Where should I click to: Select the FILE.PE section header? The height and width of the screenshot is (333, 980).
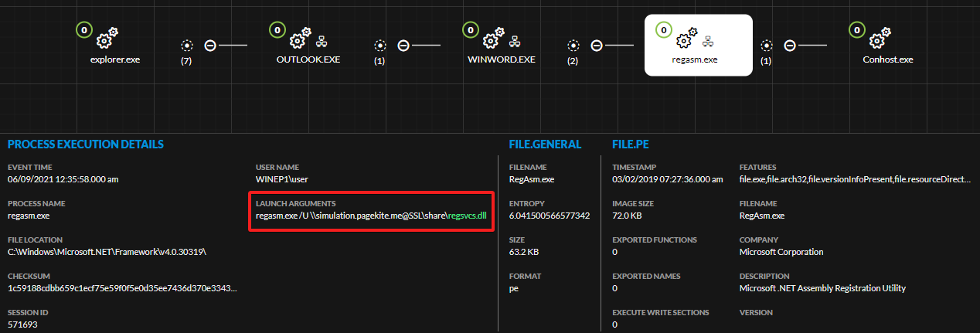pos(631,144)
